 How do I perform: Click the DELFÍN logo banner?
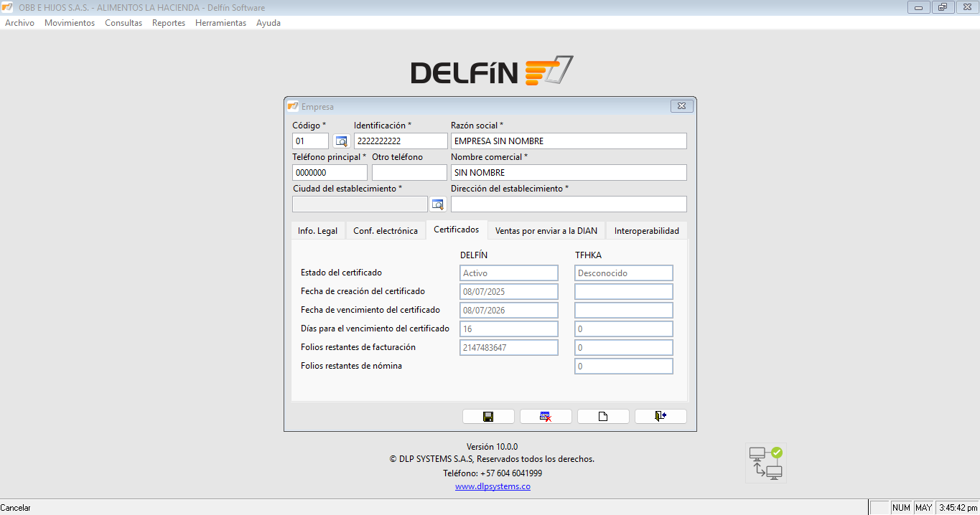(492, 70)
